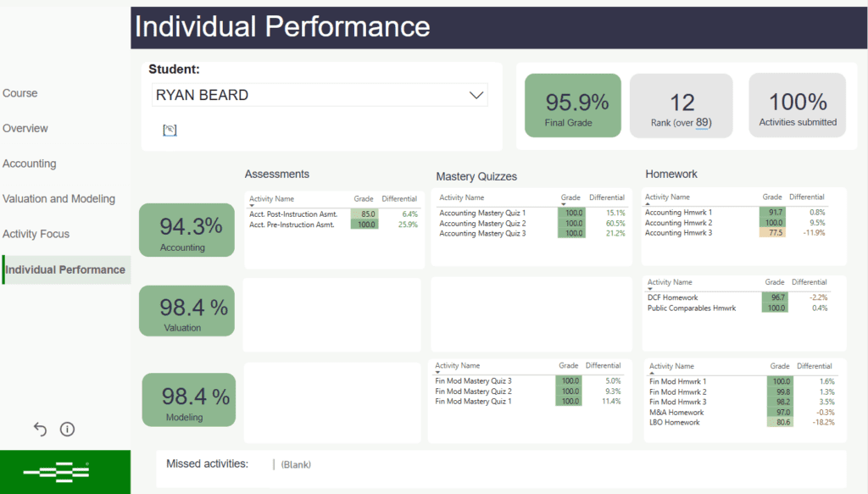Click the 94.3% Accounting score card
Screen dimensions: 868x494
186,230
